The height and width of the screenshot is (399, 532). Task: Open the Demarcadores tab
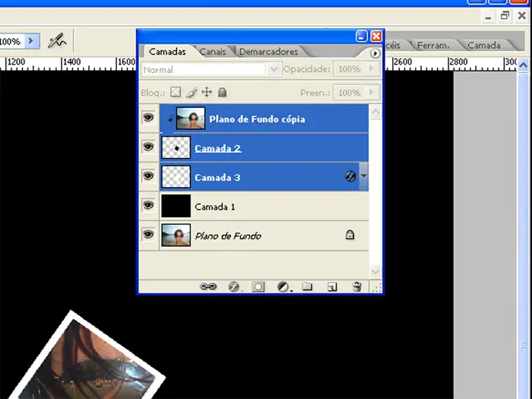tap(268, 52)
